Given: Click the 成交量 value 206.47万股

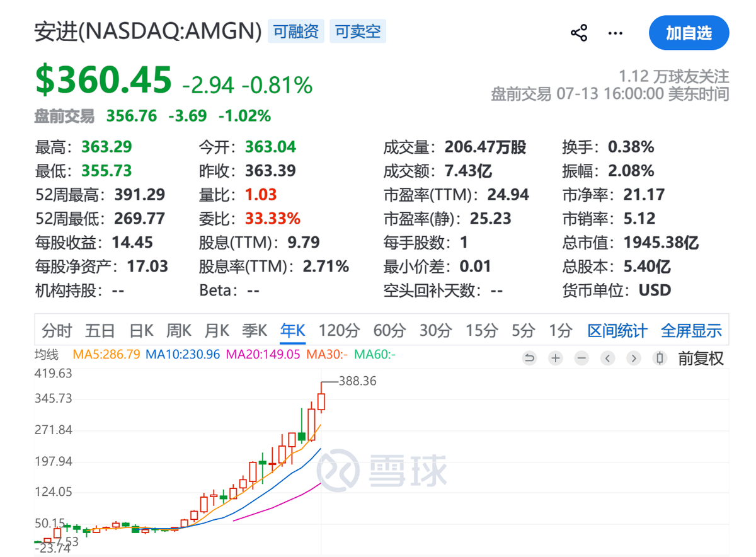Looking at the screenshot, I should pos(485,147).
